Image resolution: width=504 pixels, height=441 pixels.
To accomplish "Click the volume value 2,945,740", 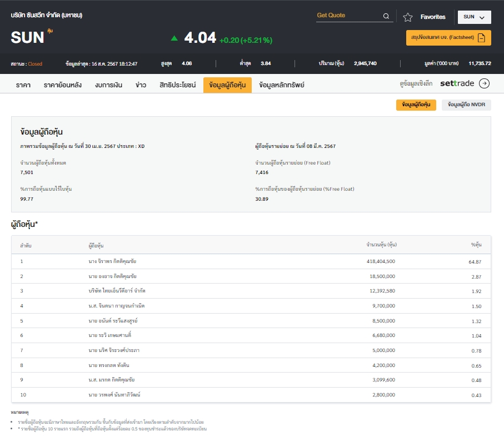I will [365, 63].
